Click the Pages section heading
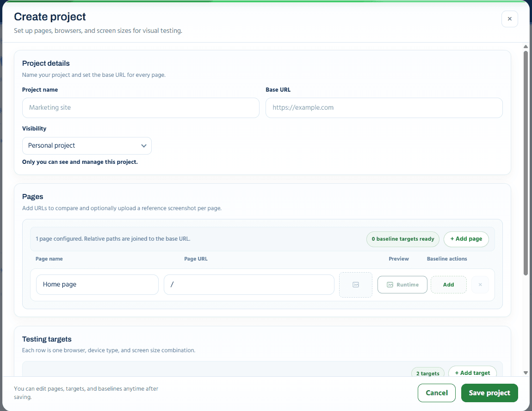Viewport: 532px width, 411px height. 32,197
